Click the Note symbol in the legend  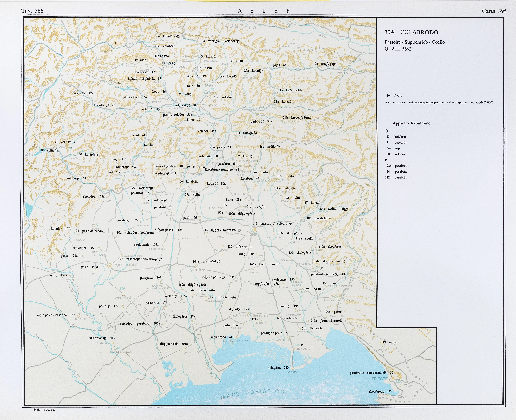[389, 95]
